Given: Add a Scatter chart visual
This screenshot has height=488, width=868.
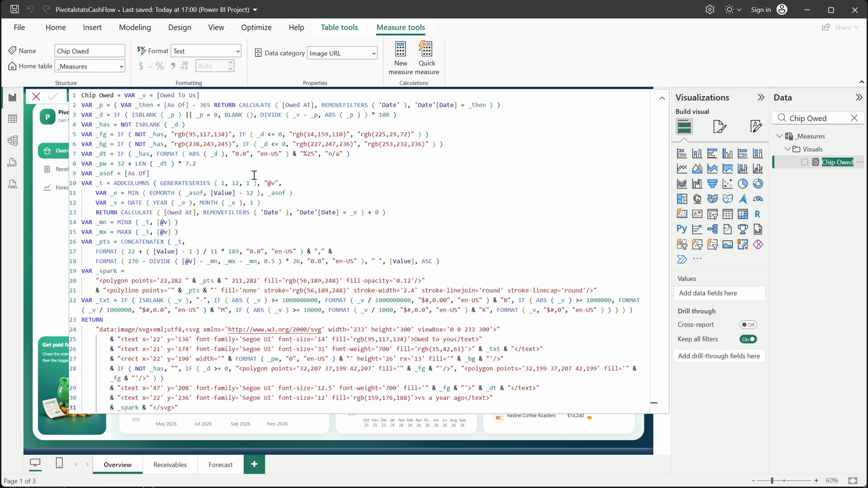Looking at the screenshot, I should (x=727, y=184).
